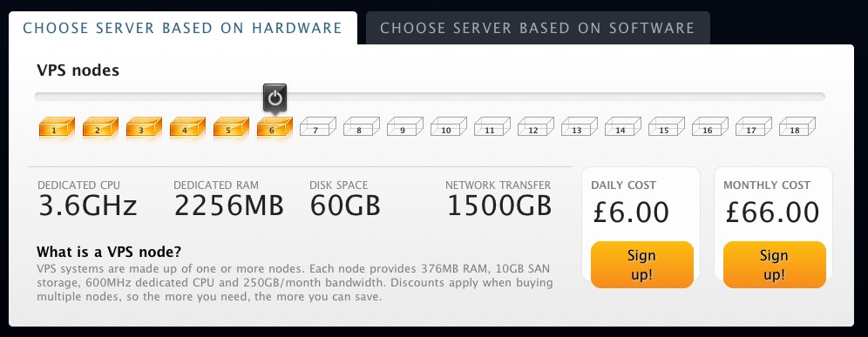The image size is (868, 337).
Task: Open Choose Server Based on Hardware tab
Action: [183, 28]
